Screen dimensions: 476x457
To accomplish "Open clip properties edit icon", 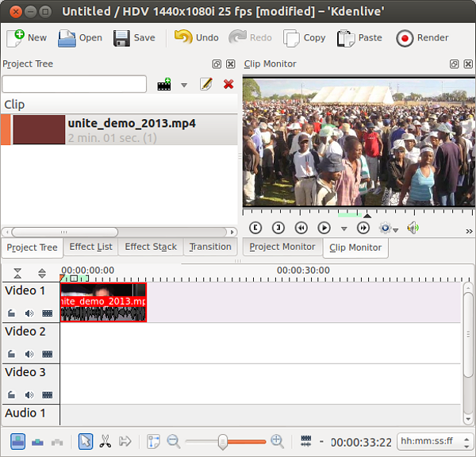I will tap(206, 84).
